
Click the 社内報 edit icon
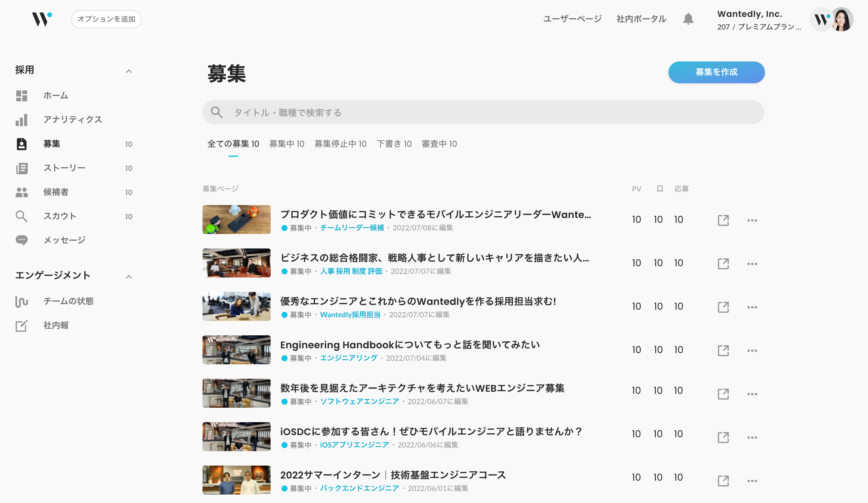[x=21, y=326]
